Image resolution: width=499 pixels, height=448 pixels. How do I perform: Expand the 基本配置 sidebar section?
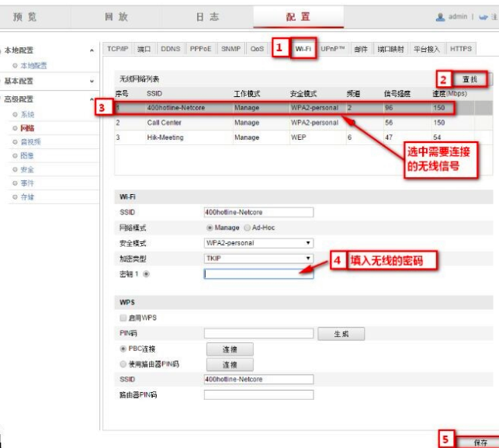point(92,82)
